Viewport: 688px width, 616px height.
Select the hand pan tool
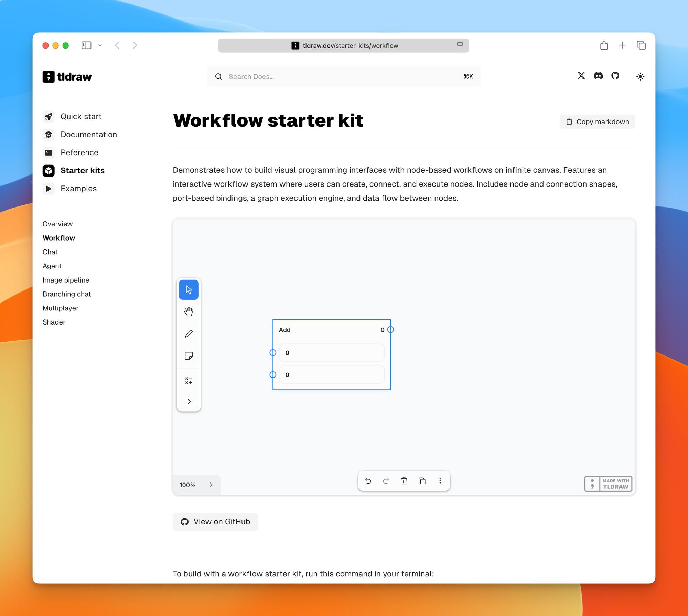click(189, 312)
